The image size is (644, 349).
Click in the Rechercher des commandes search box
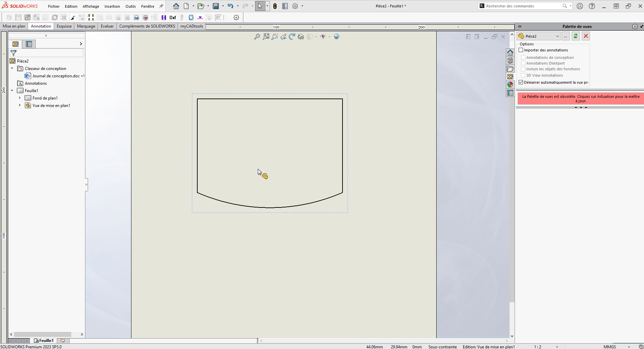pyautogui.click(x=523, y=6)
